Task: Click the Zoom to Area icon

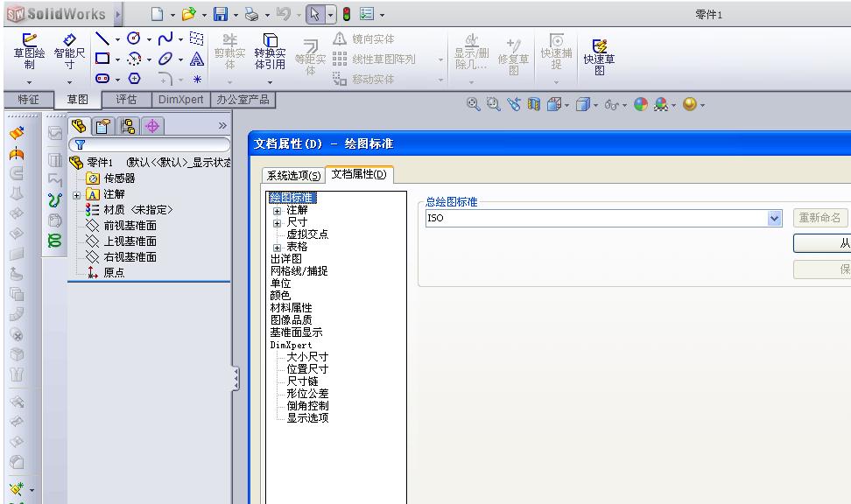Action: [x=493, y=104]
